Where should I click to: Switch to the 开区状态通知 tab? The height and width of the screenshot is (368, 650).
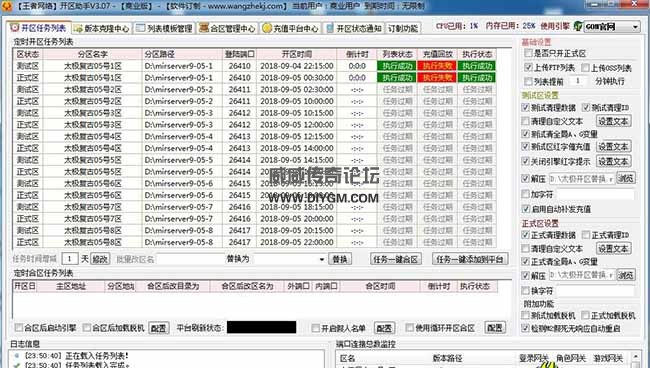354,28
